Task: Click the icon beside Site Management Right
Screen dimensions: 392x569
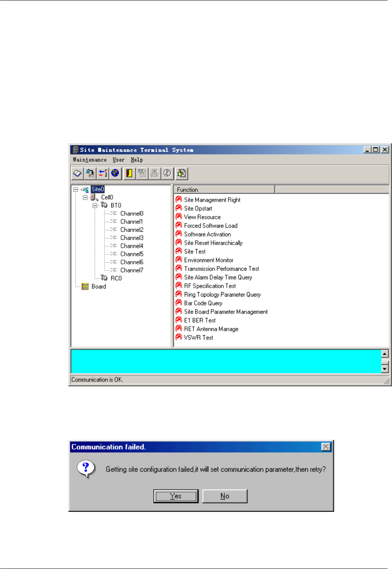Action: (179, 199)
